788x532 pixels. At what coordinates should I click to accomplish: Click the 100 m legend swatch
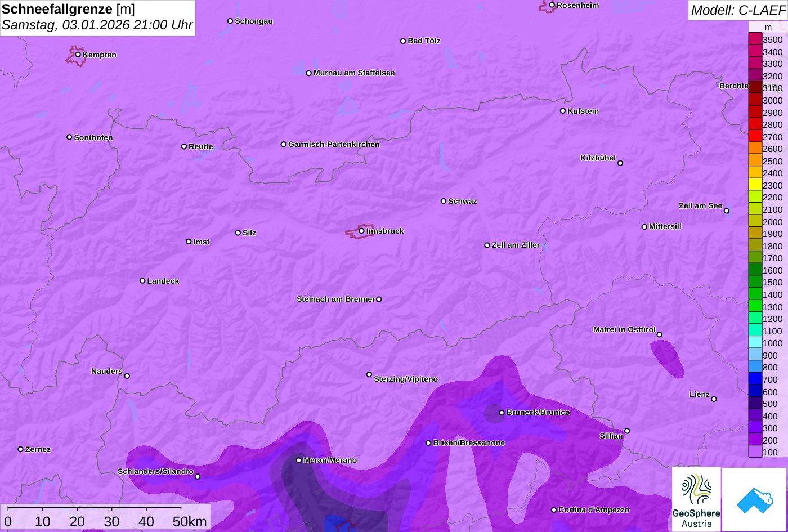coord(755,452)
